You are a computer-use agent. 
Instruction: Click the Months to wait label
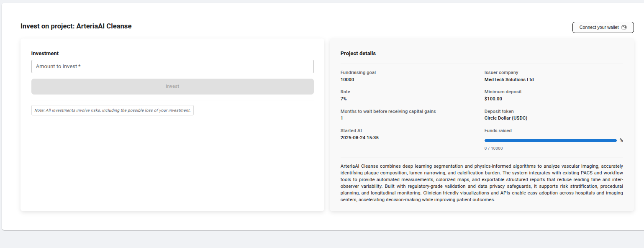point(388,111)
